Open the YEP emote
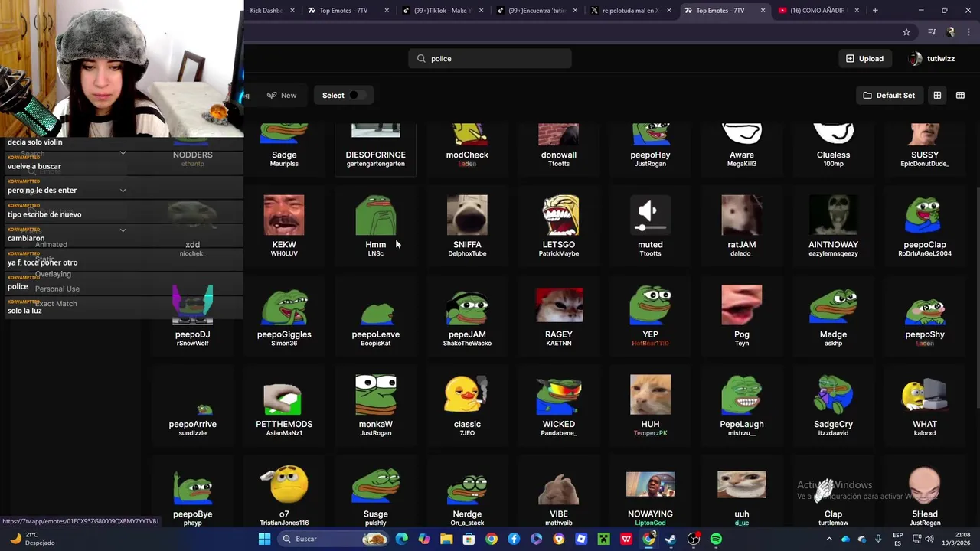This screenshot has height=551, width=980. [x=650, y=315]
